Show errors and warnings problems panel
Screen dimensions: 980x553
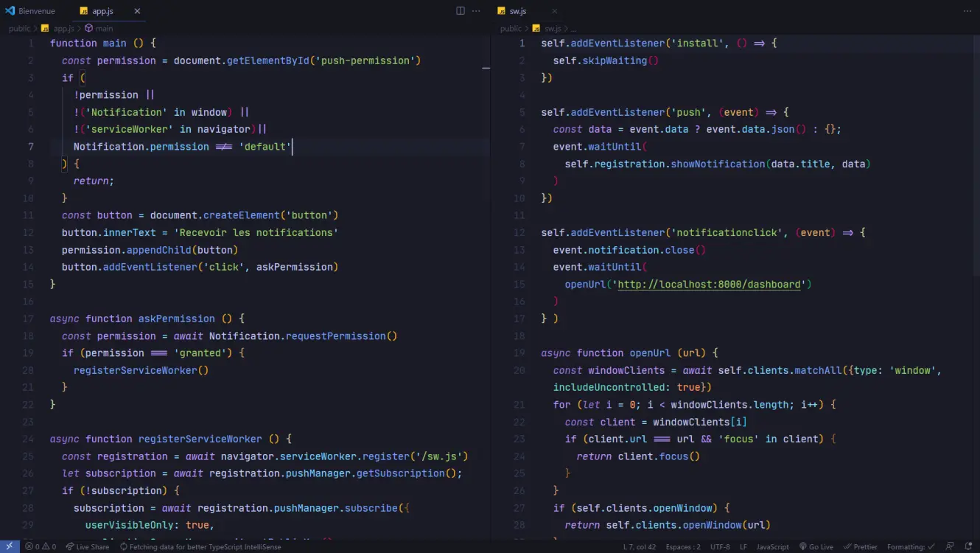pos(41,546)
